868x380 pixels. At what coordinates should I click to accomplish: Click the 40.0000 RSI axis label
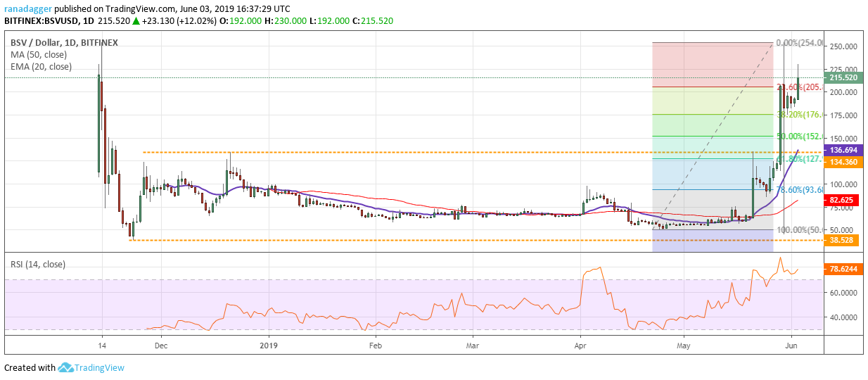click(843, 317)
